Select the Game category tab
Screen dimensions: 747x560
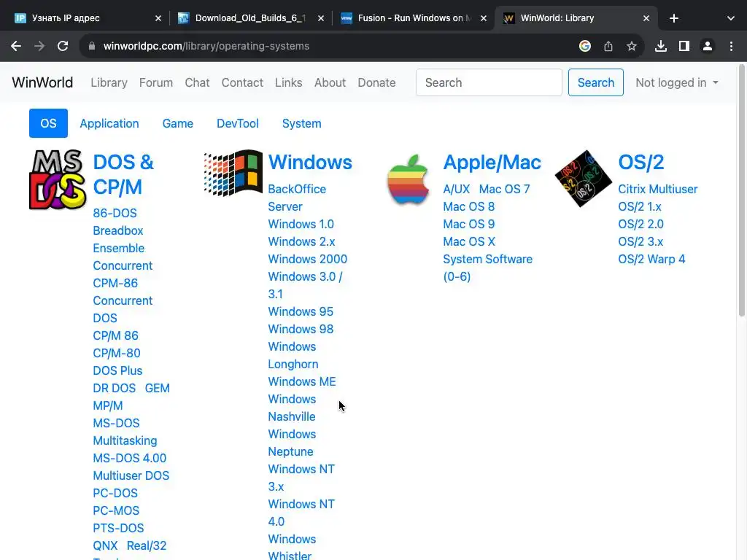(x=178, y=123)
